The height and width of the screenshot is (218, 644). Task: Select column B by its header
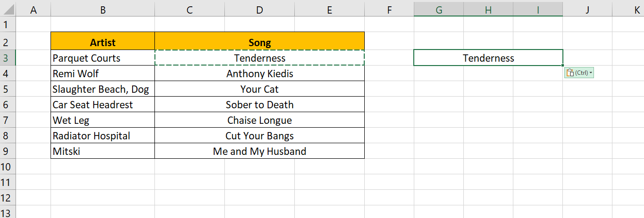pyautogui.click(x=102, y=9)
